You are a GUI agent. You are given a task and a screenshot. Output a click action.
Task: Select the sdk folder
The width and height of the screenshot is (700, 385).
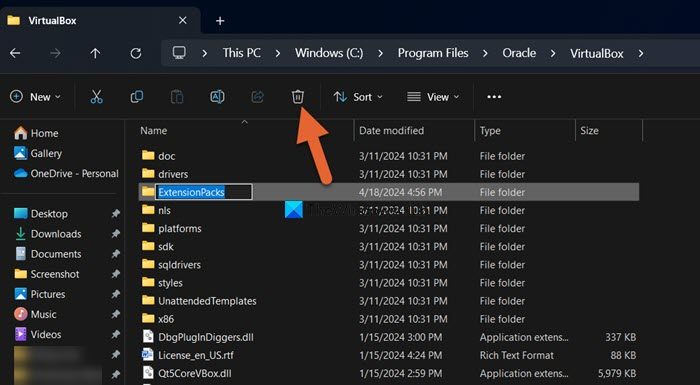pos(389,247)
